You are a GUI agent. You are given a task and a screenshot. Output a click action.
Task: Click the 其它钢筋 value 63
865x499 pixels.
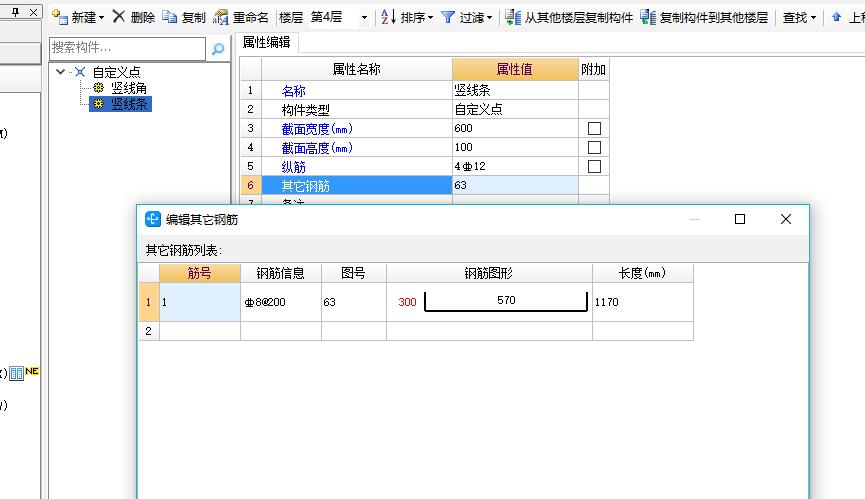pos(515,185)
